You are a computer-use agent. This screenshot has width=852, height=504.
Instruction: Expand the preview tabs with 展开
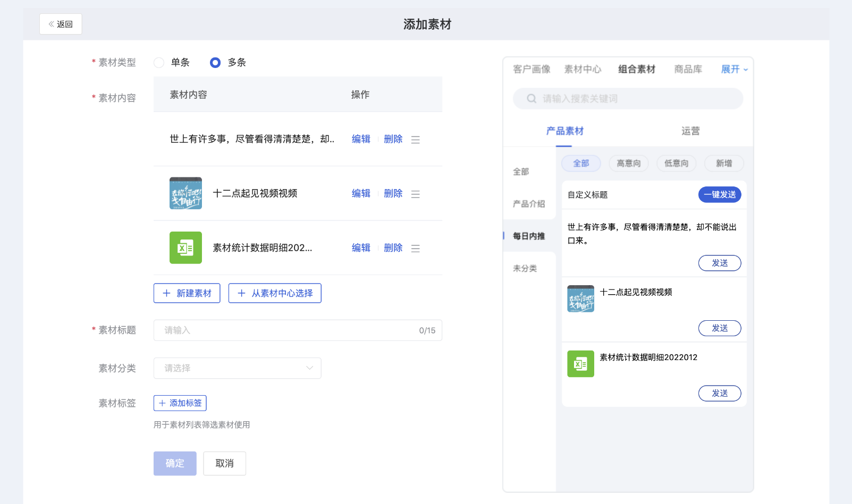coord(735,69)
